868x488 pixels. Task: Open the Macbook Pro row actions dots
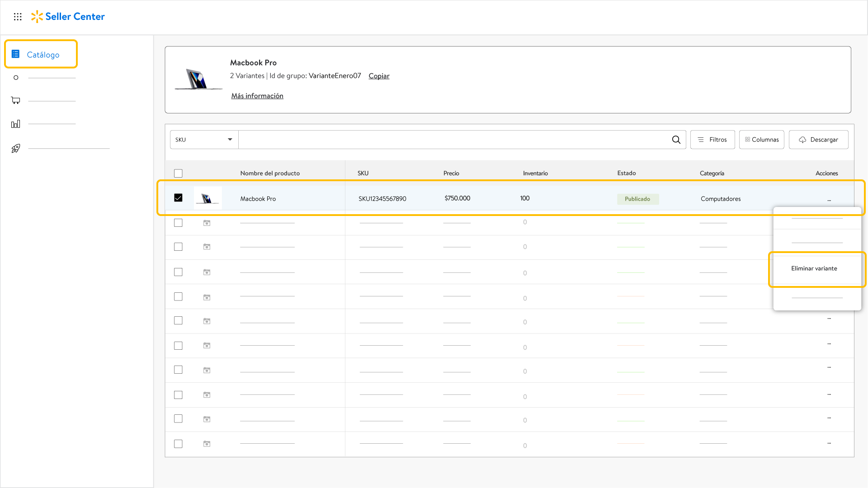(x=829, y=199)
